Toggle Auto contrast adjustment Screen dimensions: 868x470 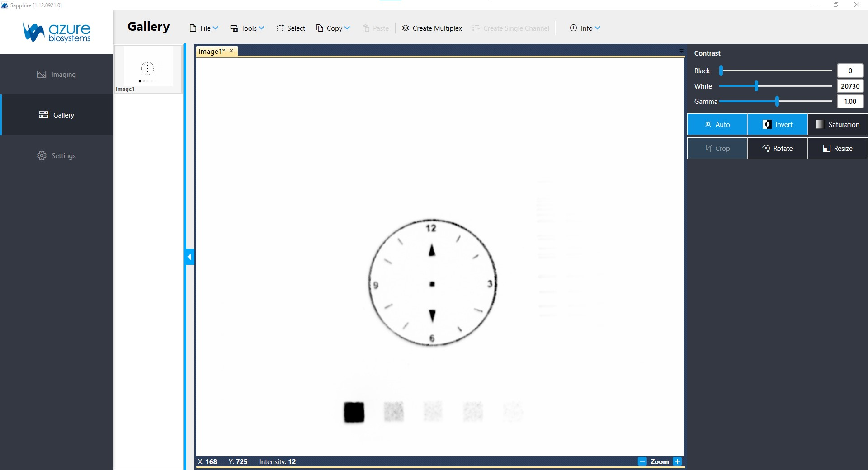717,124
